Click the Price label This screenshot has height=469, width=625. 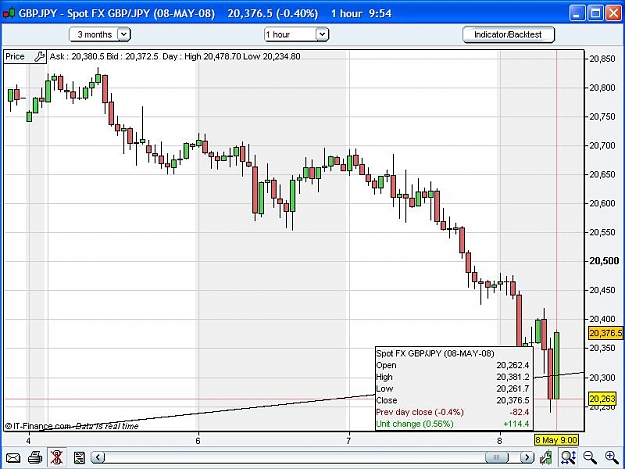[15, 57]
